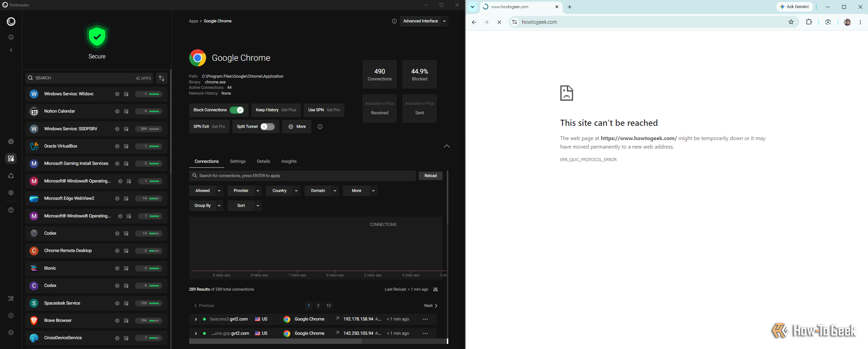
Task: Click the radar icon on the Notion Calendar row
Action: [117, 111]
